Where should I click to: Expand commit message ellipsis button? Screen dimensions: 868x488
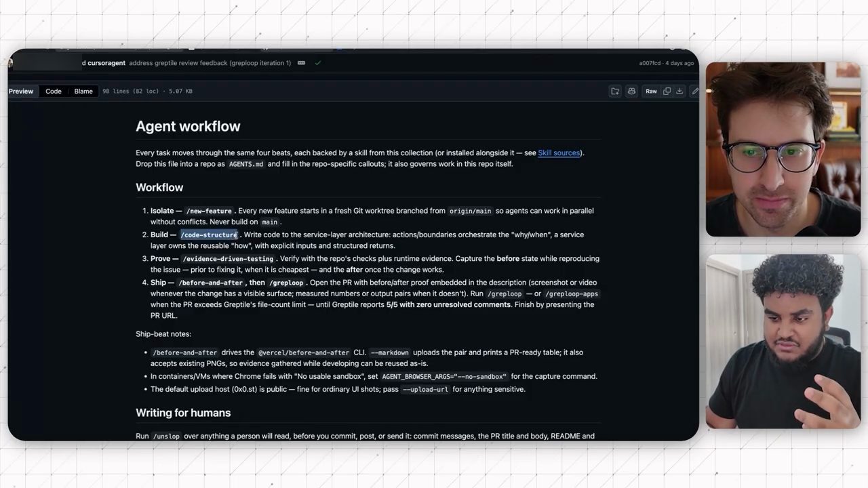tap(301, 63)
